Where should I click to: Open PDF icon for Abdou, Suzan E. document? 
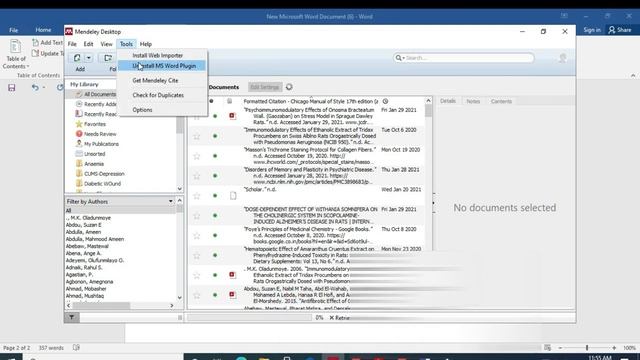(x=232, y=295)
